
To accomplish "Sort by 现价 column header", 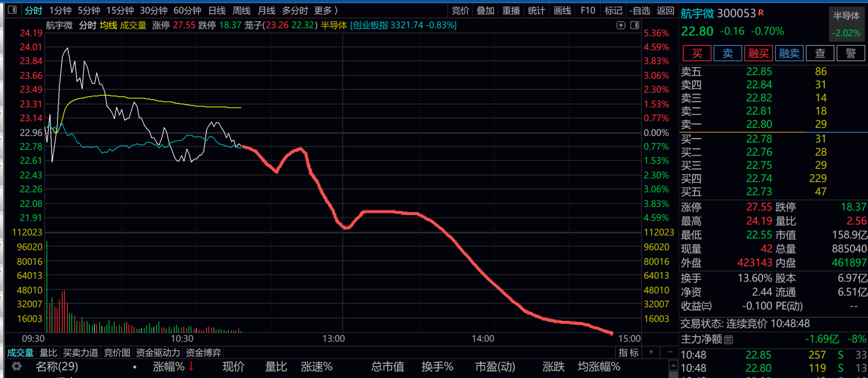I will pyautogui.click(x=233, y=366).
